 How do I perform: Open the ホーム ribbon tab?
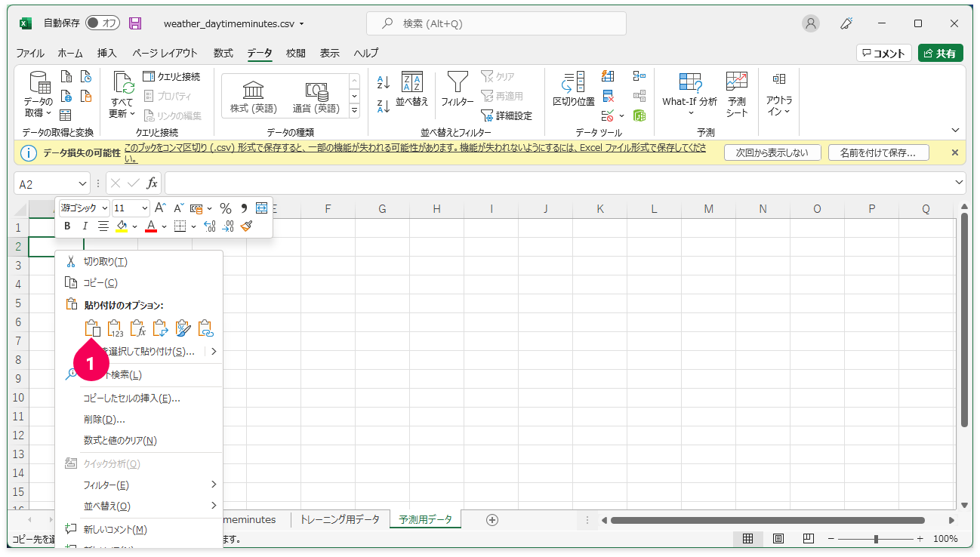click(x=70, y=53)
